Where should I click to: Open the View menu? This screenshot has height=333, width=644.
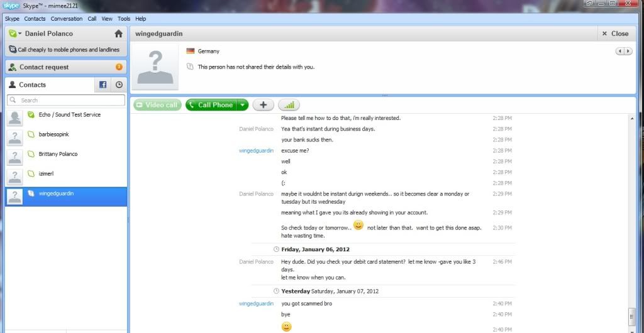107,19
